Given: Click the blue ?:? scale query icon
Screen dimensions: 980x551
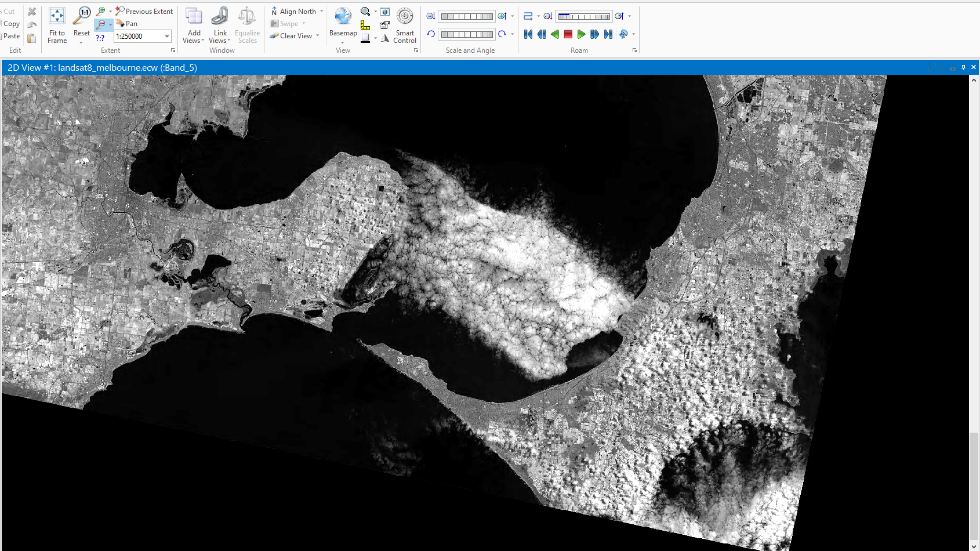Looking at the screenshot, I should (x=100, y=38).
